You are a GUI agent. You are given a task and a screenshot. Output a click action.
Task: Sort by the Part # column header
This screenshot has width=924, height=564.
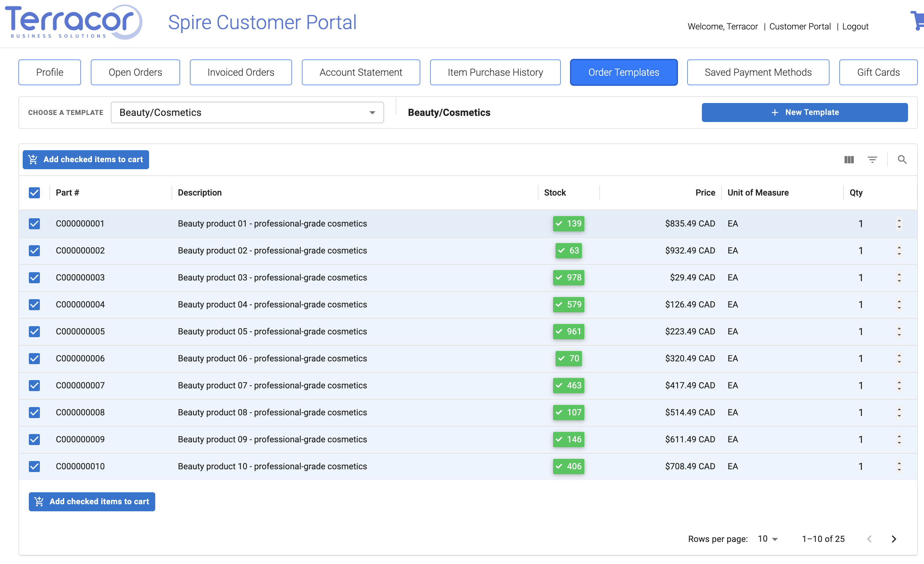tap(67, 192)
